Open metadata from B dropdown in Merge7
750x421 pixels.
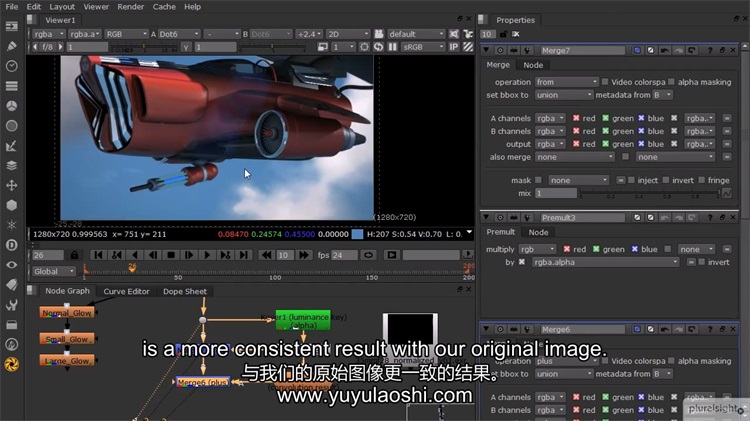tap(662, 95)
